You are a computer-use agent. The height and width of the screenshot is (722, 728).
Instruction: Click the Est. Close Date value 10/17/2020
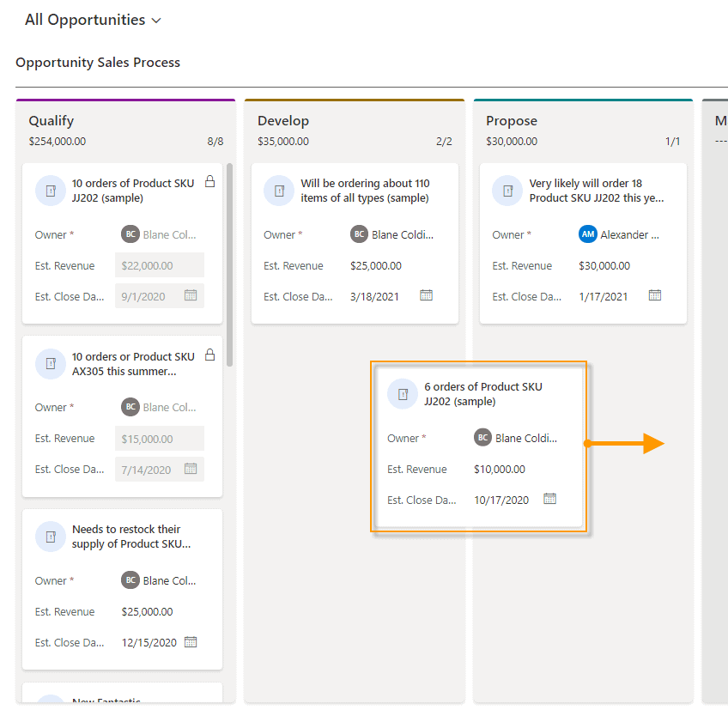tap(501, 500)
